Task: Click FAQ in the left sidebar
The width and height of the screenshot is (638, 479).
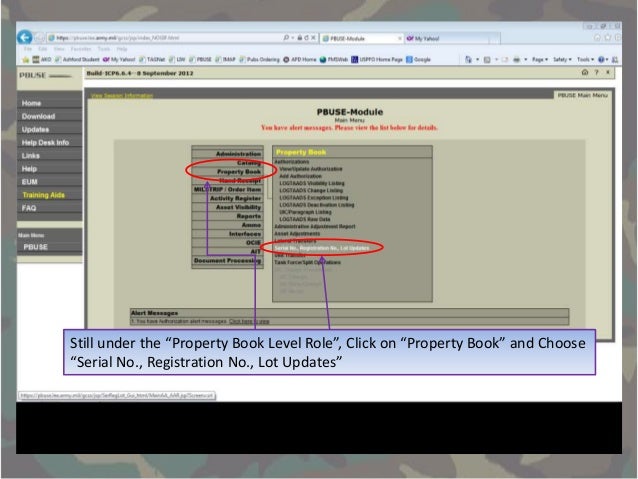Action: click(49, 208)
